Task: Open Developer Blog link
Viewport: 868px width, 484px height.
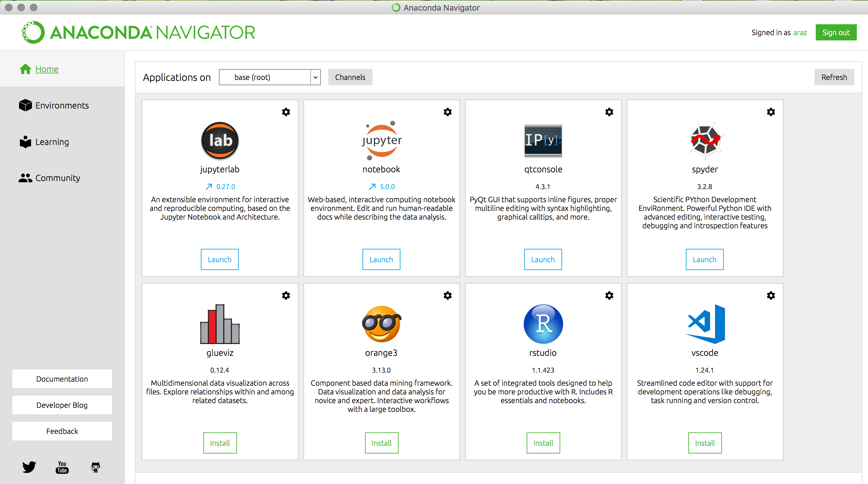Action: (62, 405)
